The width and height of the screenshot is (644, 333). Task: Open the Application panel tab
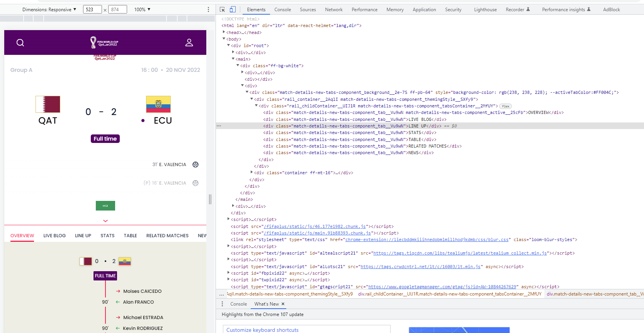[x=424, y=10]
